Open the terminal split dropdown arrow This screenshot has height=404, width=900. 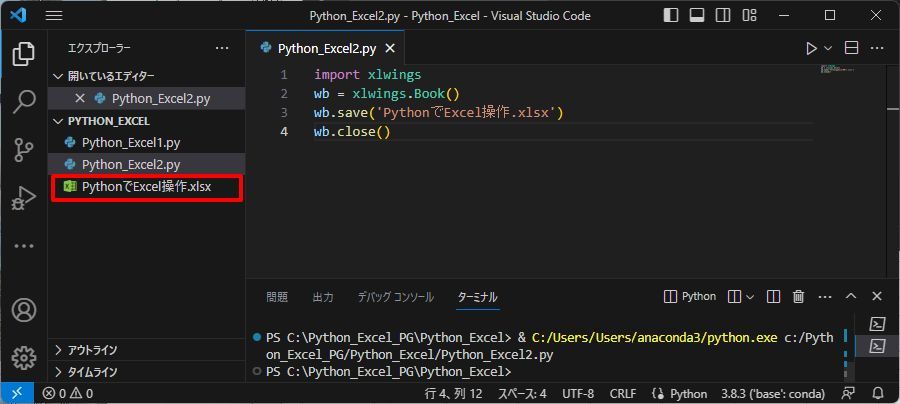coord(750,297)
